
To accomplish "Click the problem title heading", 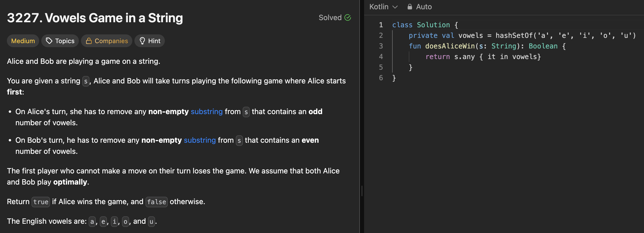I will 95,18.
